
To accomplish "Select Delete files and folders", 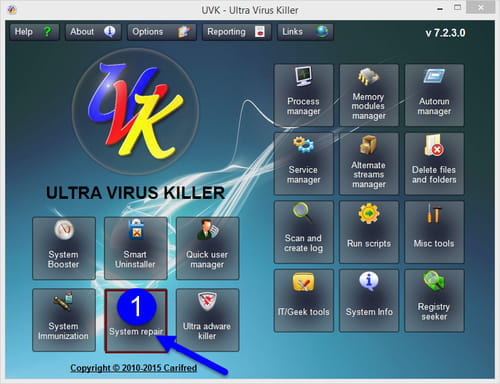I will pyautogui.click(x=434, y=163).
